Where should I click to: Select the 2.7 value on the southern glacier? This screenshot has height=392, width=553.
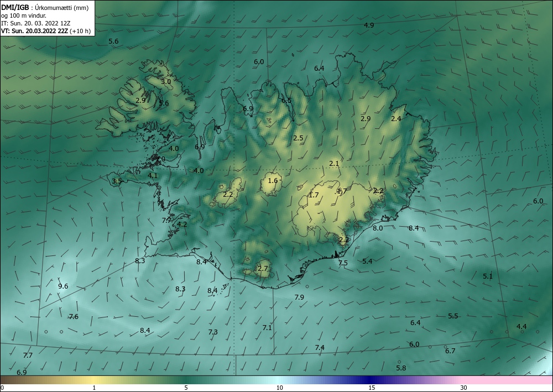coord(263,269)
